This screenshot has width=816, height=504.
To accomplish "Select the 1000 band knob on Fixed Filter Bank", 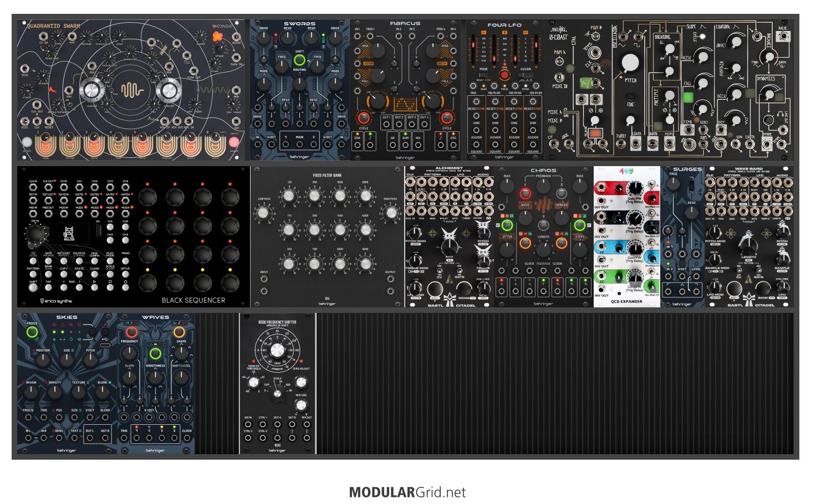I will tap(340, 196).
